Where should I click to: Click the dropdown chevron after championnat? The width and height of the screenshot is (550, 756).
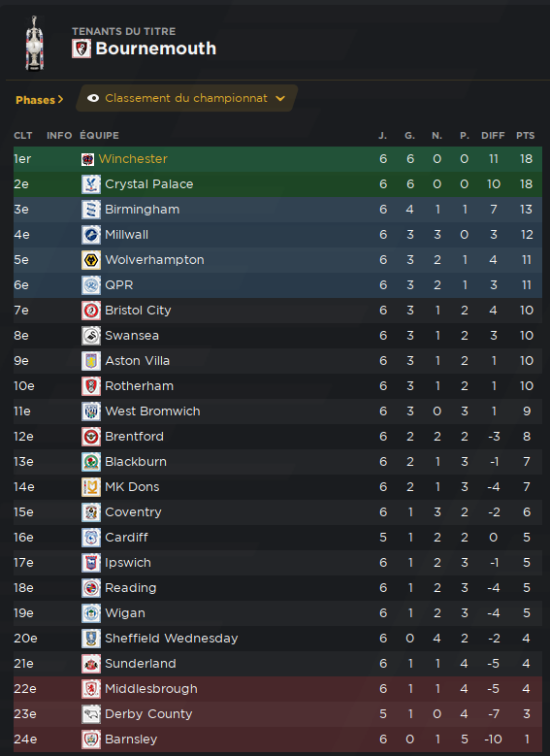[x=280, y=98]
